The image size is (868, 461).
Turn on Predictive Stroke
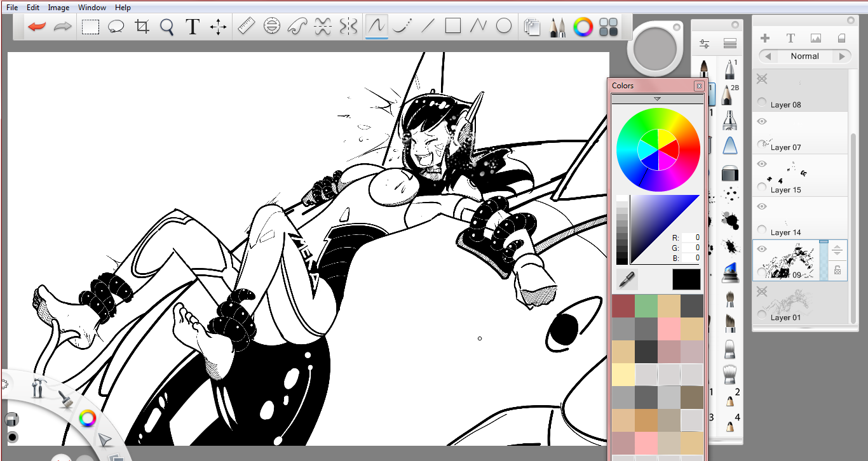click(402, 26)
